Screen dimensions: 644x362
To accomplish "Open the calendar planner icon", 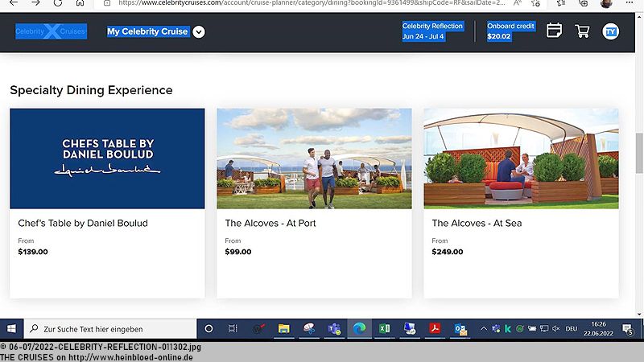I will (x=554, y=31).
